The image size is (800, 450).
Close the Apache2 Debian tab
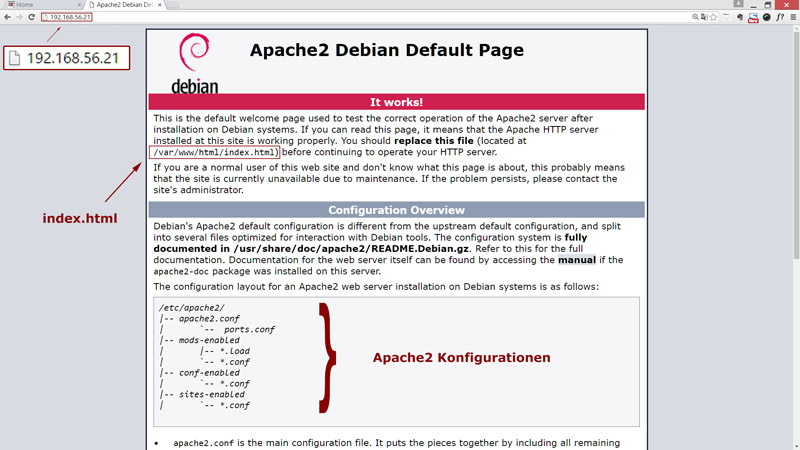tap(160, 5)
